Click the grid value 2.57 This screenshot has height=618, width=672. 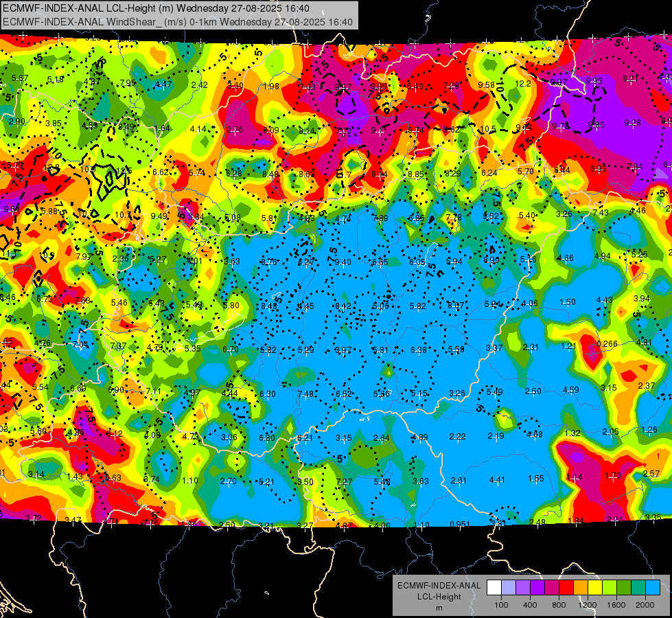click(651, 474)
